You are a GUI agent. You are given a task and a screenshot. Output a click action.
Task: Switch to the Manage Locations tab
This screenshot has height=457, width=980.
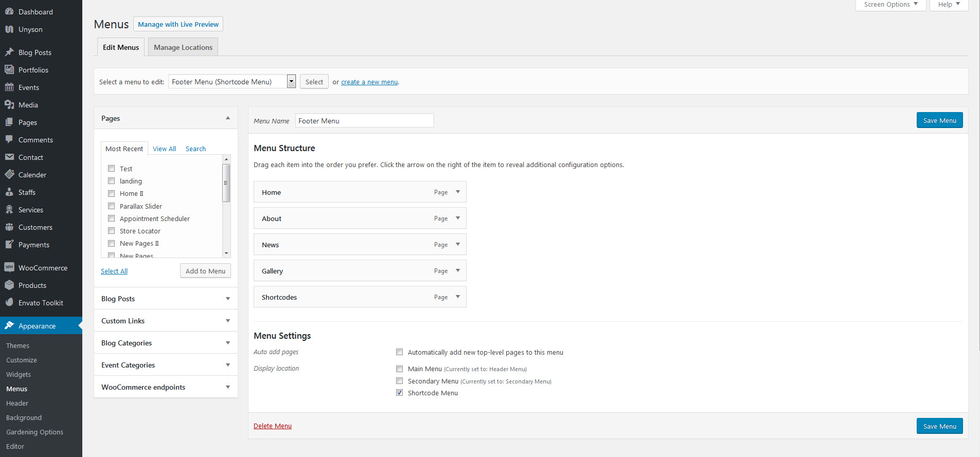(183, 47)
